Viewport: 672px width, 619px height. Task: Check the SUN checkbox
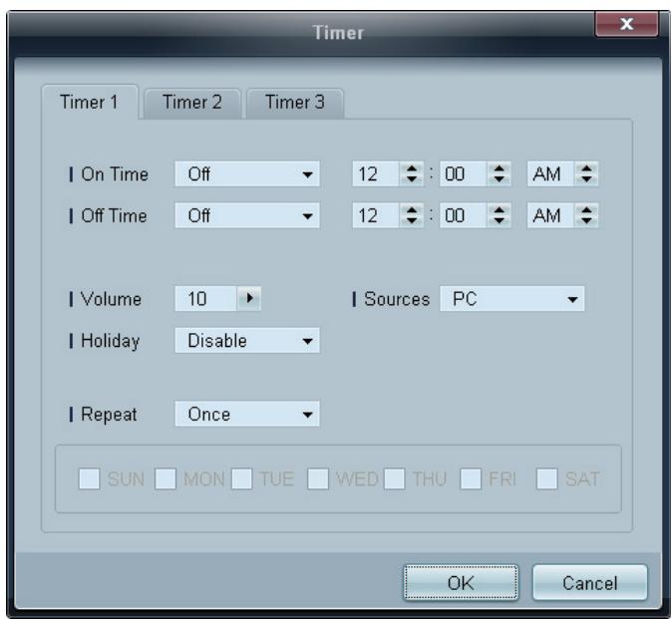[x=89, y=478]
